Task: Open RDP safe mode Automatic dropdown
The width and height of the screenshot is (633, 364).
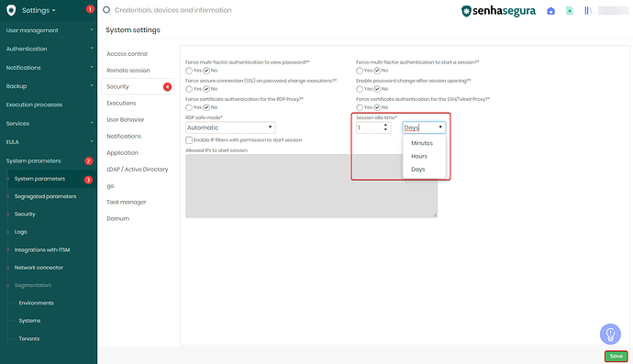Action: [230, 127]
